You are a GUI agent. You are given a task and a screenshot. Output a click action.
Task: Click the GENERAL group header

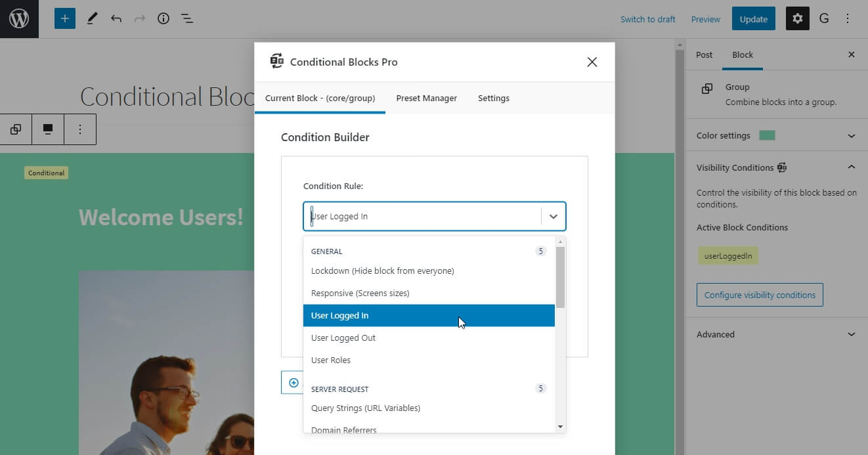(326, 251)
